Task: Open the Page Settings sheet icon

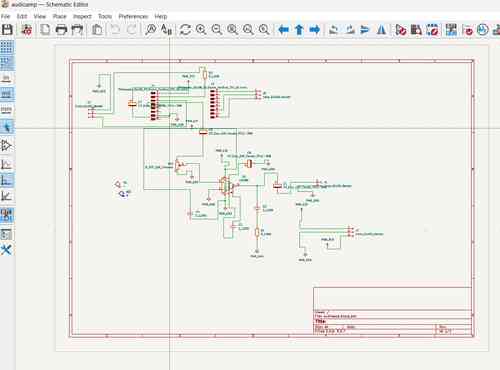Action: coord(45,30)
